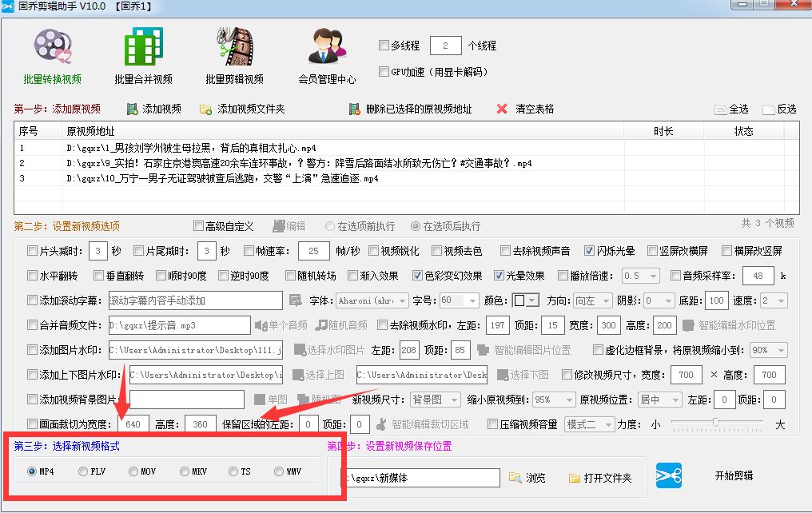
Task: Check the 水平翻转 checkbox
Action: 32,276
